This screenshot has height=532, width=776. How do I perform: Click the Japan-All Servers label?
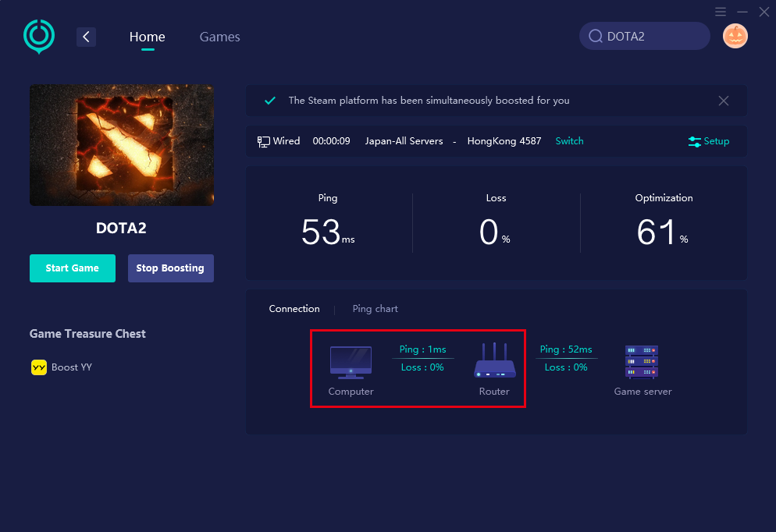(x=404, y=141)
